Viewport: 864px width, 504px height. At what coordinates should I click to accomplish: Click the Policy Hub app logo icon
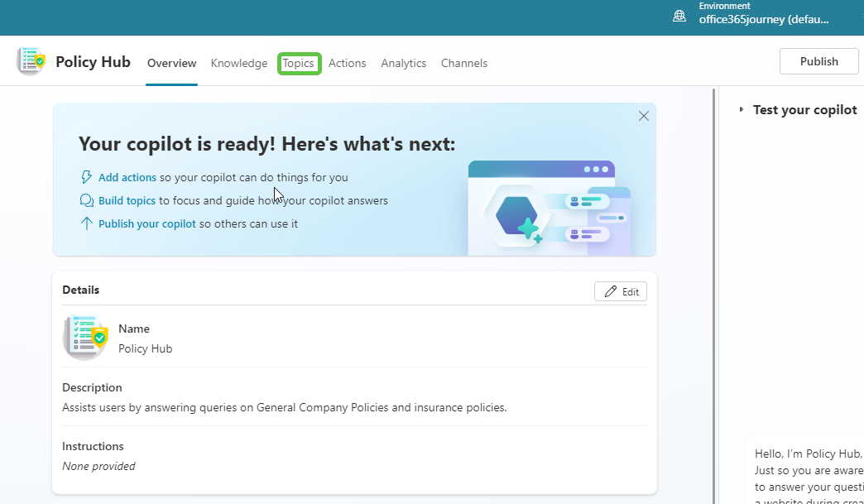[30, 60]
